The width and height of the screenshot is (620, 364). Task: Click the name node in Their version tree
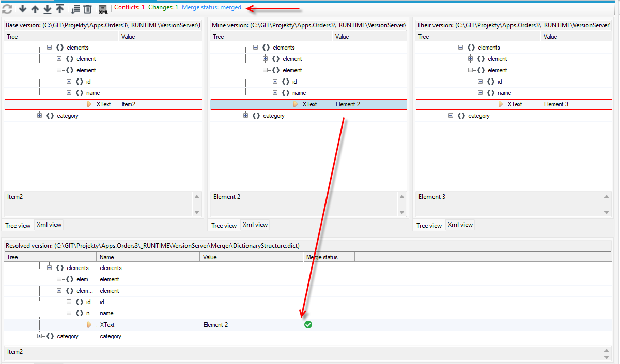tap(504, 93)
